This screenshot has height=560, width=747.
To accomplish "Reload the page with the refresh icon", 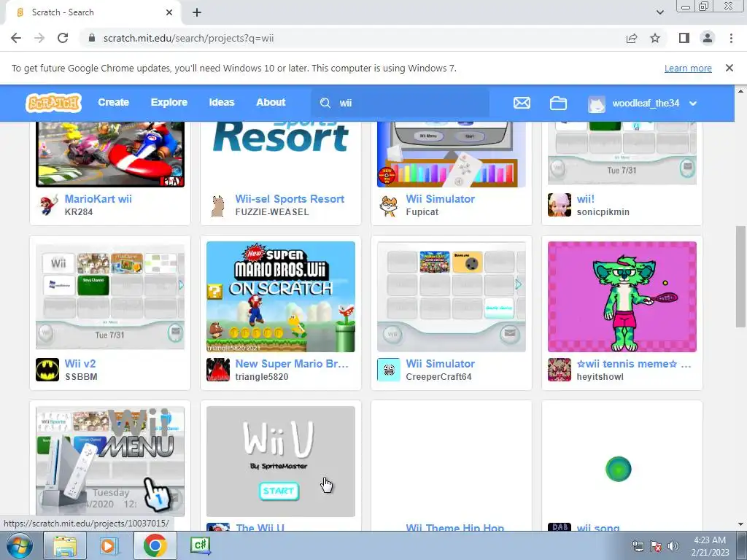I will pos(63,38).
